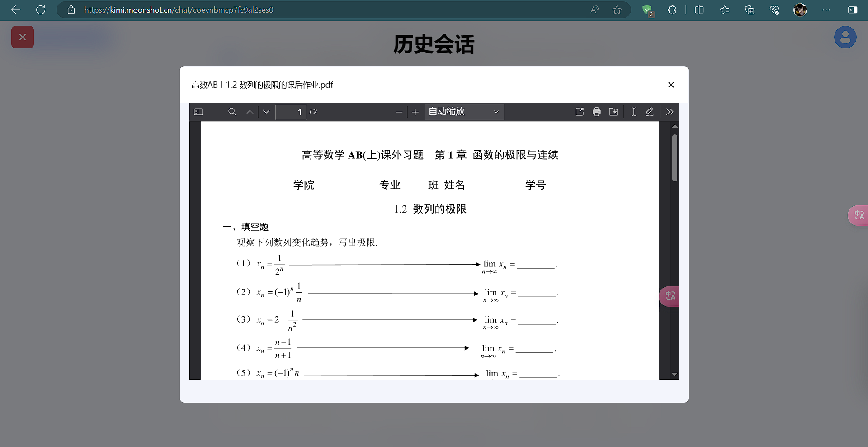The height and width of the screenshot is (447, 868).
Task: Click the browser profile picture
Action: (800, 10)
